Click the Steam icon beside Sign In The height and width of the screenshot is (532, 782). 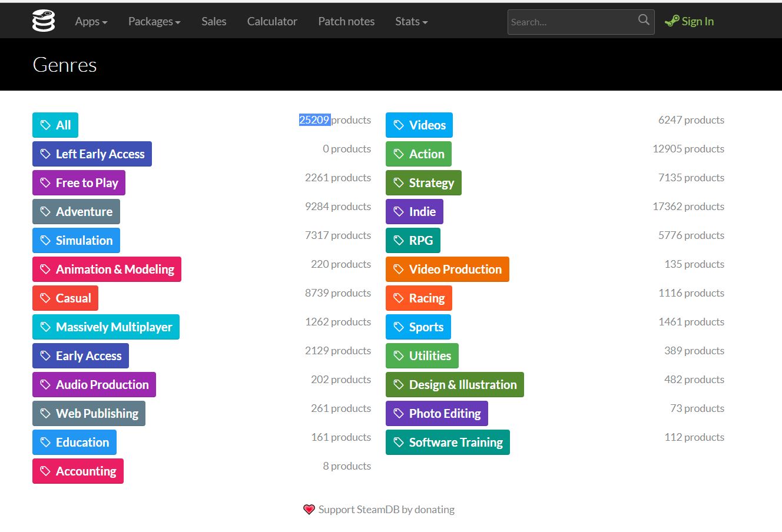point(672,21)
